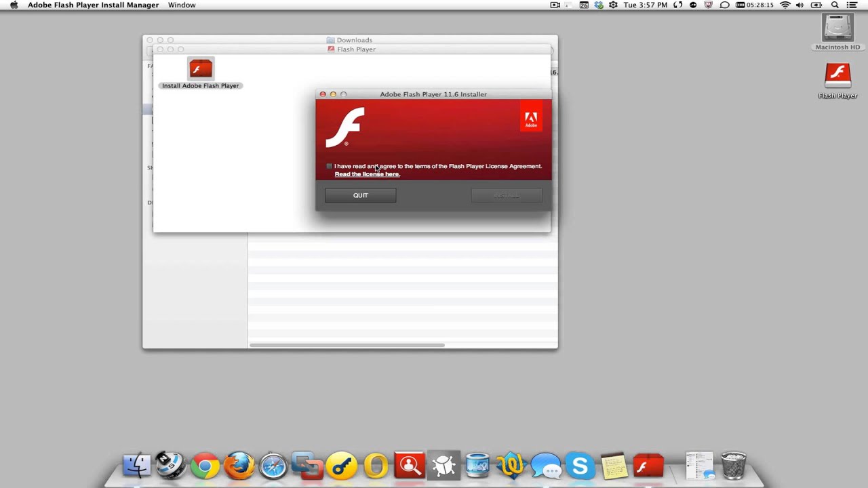Open the yellow key app in Dock

(341, 466)
